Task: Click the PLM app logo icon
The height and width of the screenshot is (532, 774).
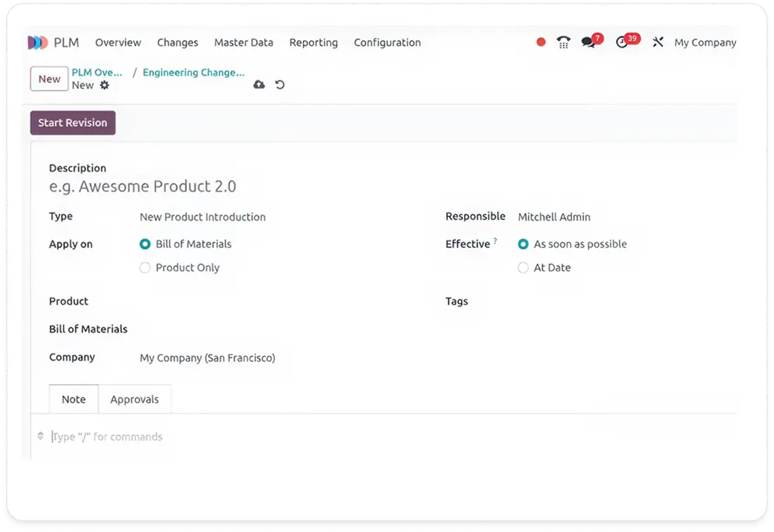Action: click(38, 43)
